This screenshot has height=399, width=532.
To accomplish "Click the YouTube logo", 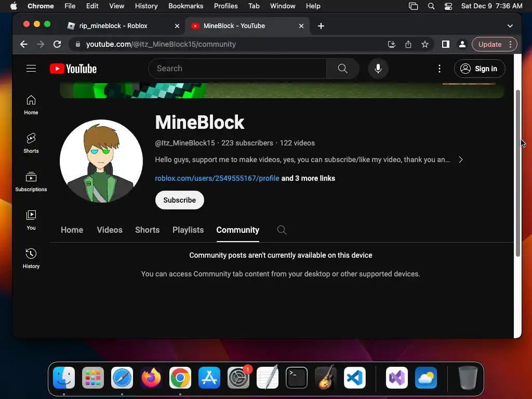I will pos(73,69).
